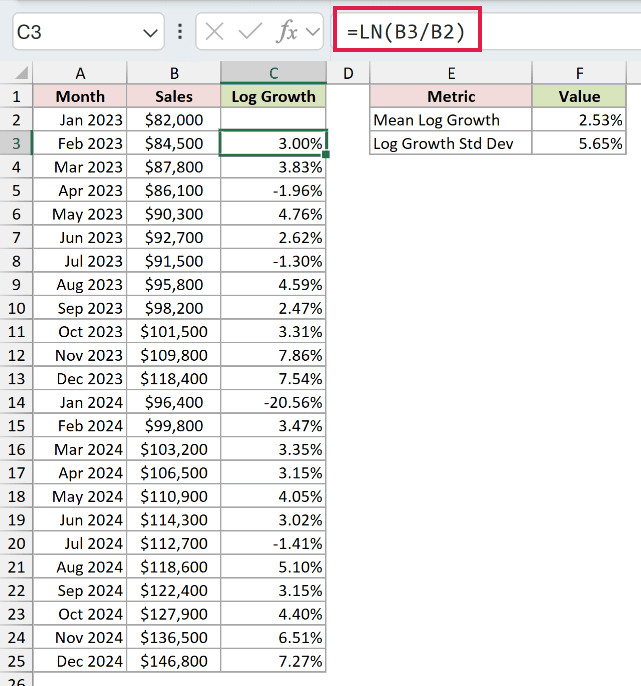Select the $146,800 sales cell

tap(174, 661)
